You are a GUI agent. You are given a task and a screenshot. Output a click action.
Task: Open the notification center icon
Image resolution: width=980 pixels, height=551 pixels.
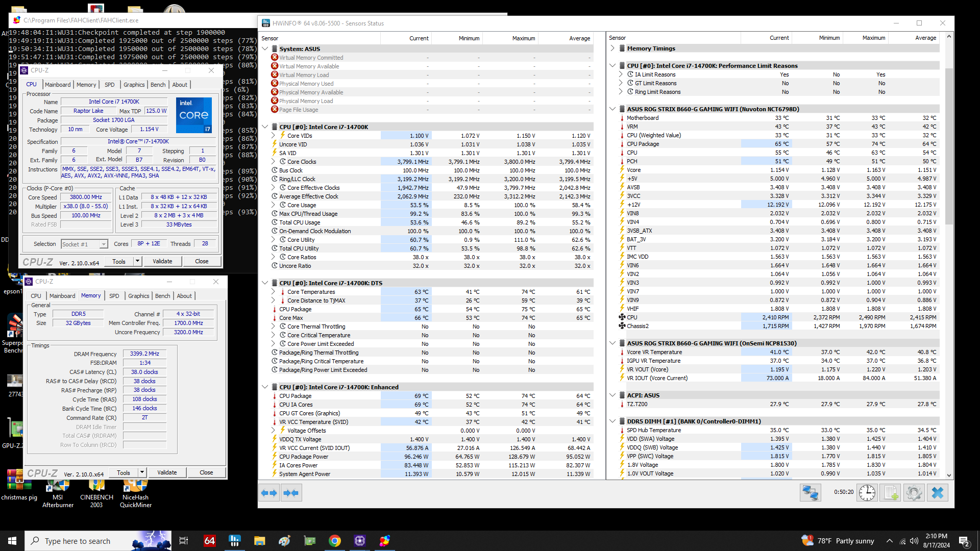(x=964, y=541)
